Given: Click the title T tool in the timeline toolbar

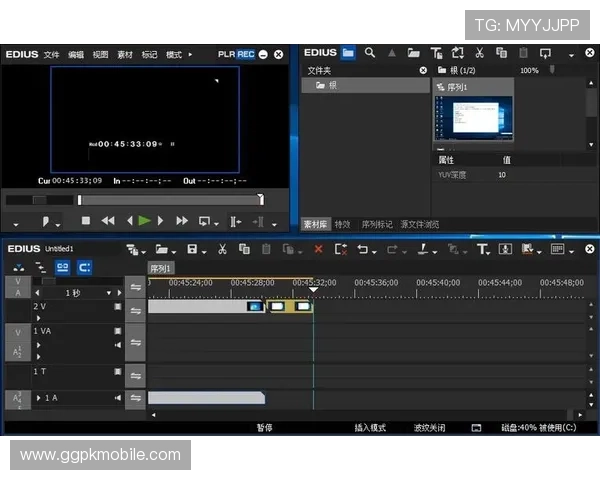Looking at the screenshot, I should [482, 249].
